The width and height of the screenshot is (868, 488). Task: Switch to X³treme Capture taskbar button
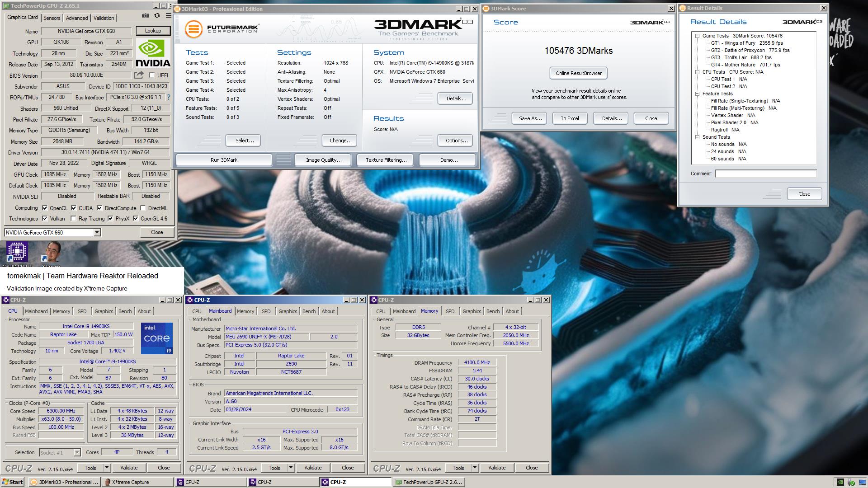pyautogui.click(x=137, y=482)
